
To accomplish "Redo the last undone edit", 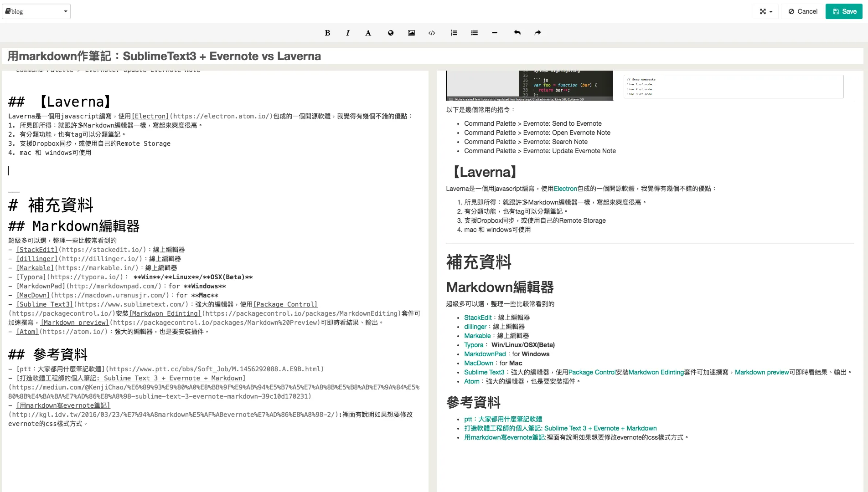I will tap(537, 32).
